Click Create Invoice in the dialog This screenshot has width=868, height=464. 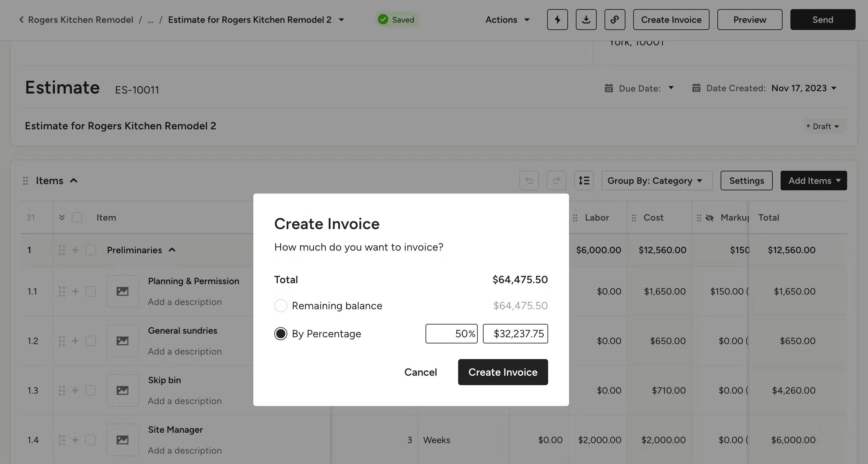tap(503, 372)
